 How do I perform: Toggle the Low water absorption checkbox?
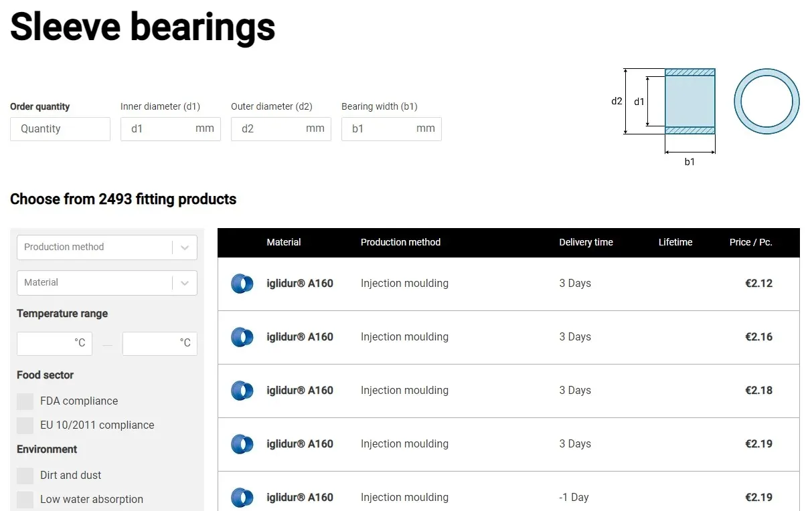pos(25,500)
